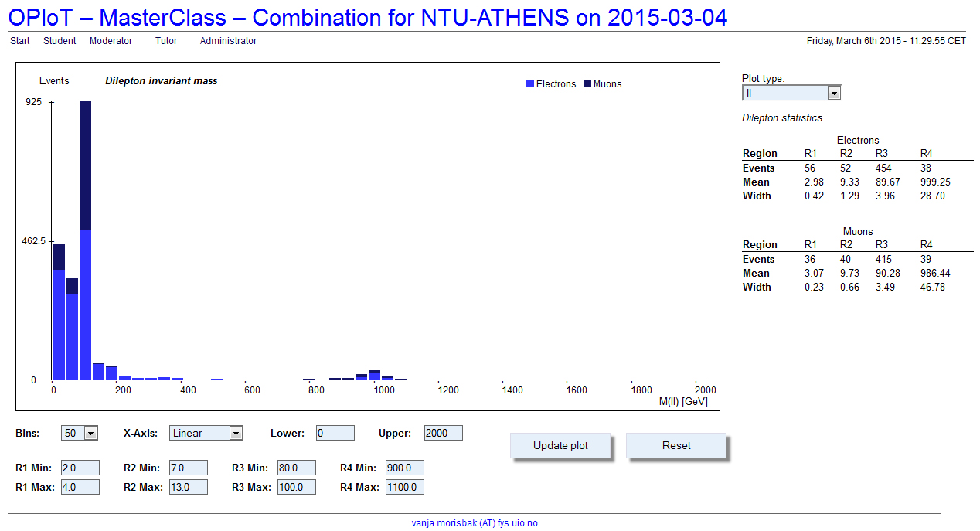Click Muons R3 mean value 90.28
Image resolution: width=980 pixels, height=531 pixels.
[887, 273]
